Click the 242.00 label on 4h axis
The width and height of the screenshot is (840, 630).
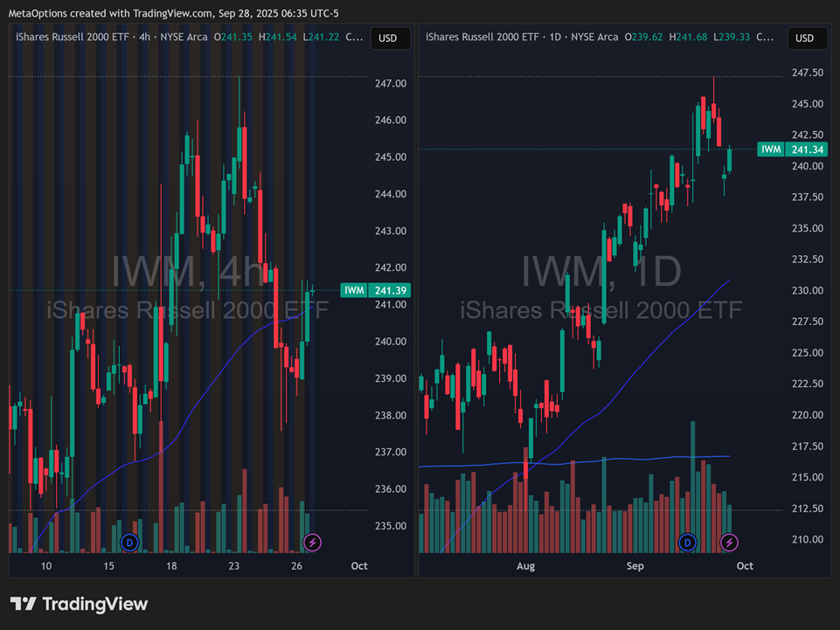(x=391, y=268)
